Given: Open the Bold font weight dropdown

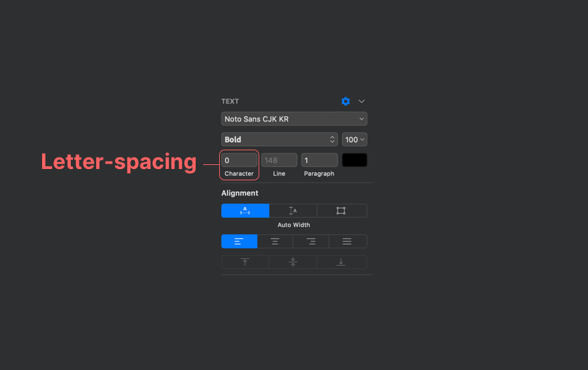Looking at the screenshot, I should [x=279, y=140].
